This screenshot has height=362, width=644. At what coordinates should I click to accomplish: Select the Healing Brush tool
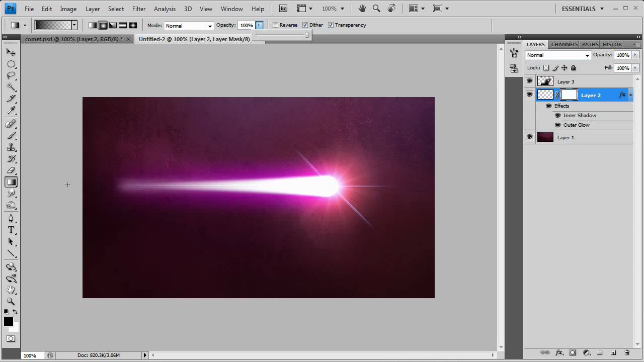click(11, 124)
